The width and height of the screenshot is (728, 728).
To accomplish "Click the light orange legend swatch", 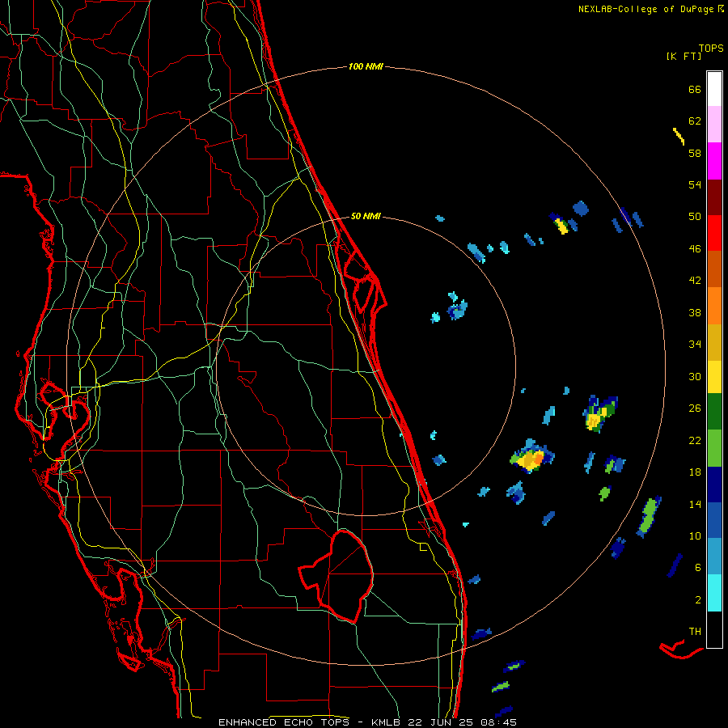I will click(714, 306).
